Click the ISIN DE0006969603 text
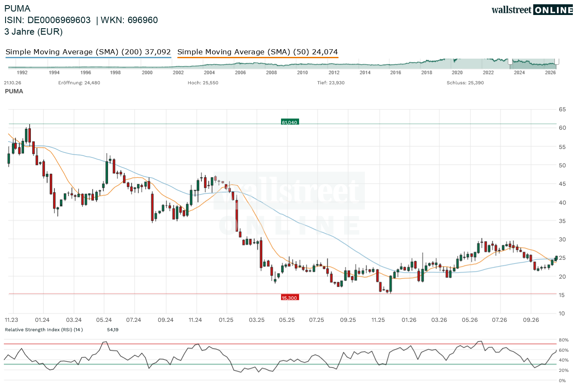 tap(48, 20)
